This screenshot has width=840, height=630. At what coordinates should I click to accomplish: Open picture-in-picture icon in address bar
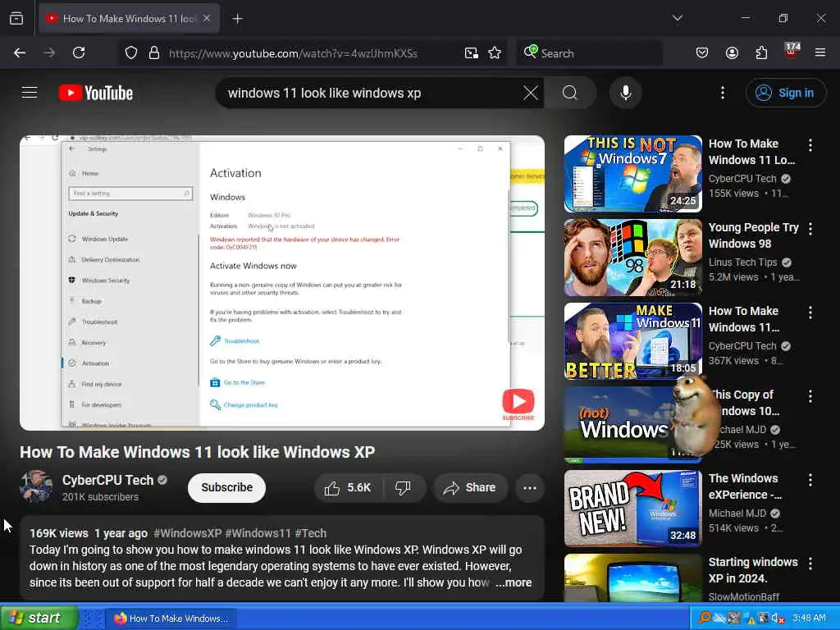point(472,52)
